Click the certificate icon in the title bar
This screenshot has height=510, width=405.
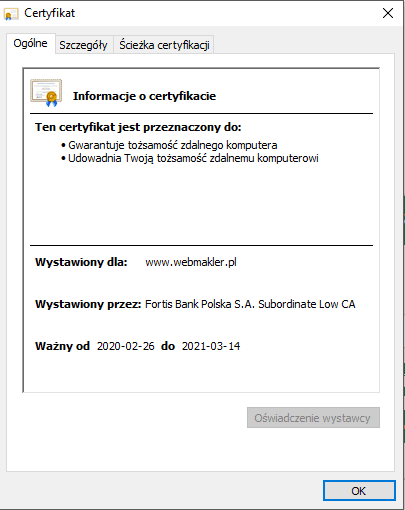pos(11,14)
